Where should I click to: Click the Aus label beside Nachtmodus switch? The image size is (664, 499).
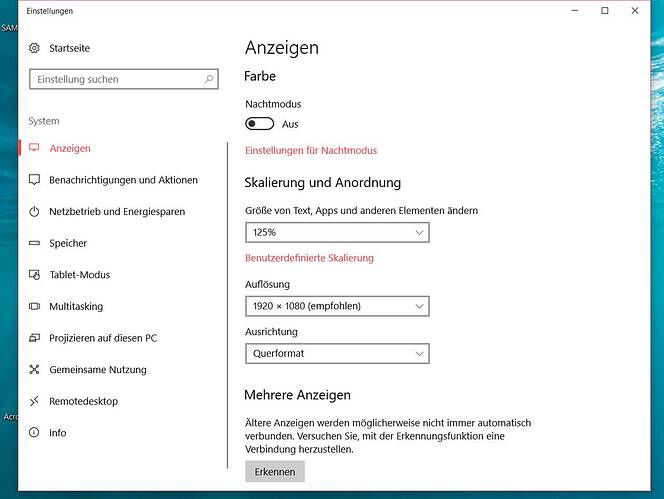pyautogui.click(x=290, y=124)
